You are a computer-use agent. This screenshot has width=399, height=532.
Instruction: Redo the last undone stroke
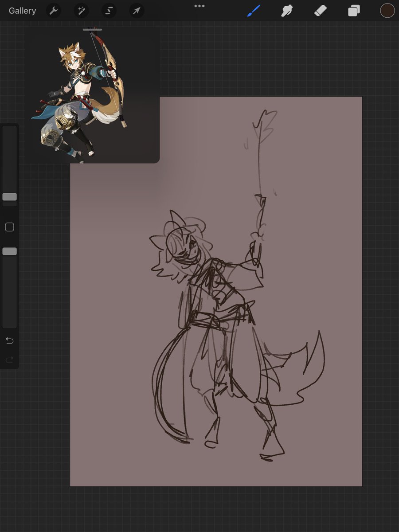(9, 360)
